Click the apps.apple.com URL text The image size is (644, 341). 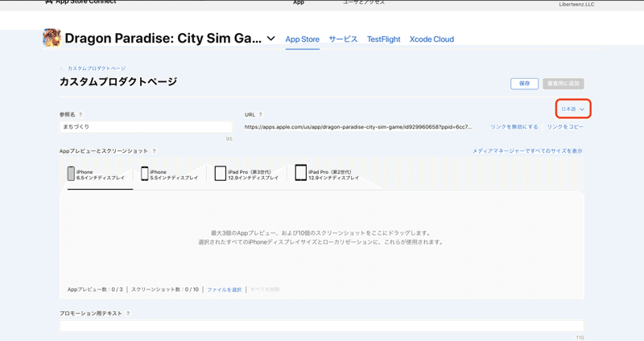358,127
